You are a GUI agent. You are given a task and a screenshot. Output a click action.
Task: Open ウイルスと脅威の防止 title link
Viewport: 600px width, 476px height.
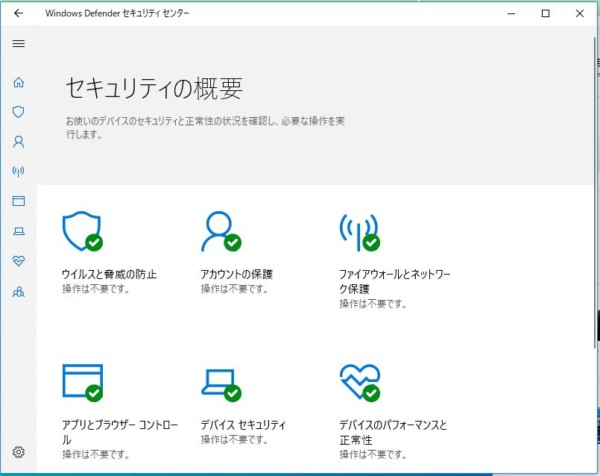coord(109,274)
